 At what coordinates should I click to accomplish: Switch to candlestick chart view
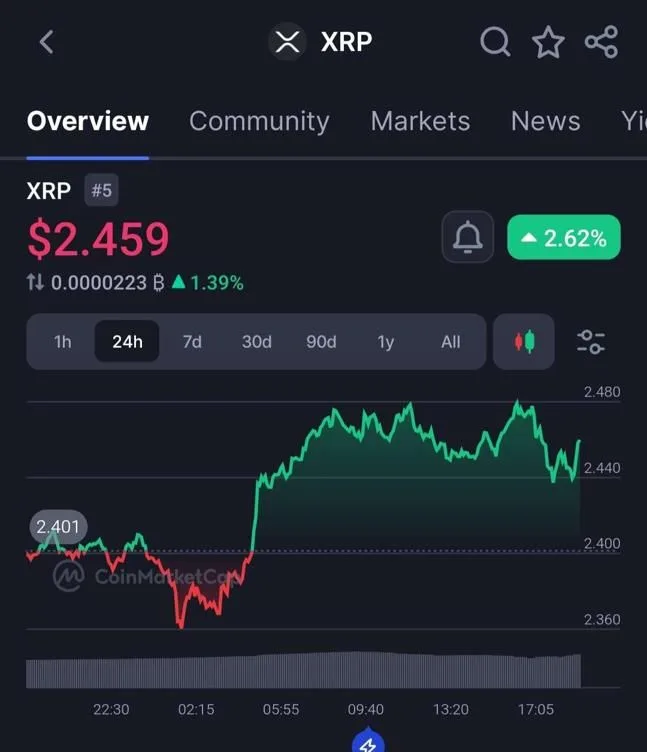(524, 342)
